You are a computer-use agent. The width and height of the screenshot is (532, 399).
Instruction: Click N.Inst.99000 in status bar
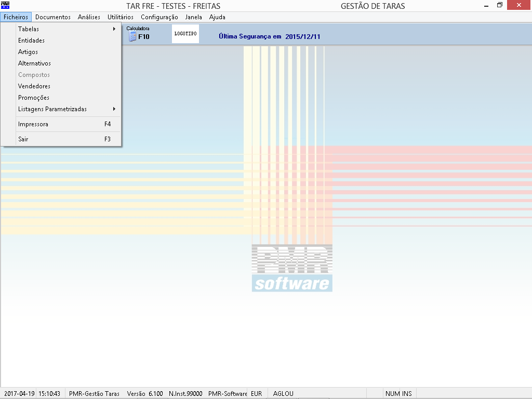click(x=185, y=394)
